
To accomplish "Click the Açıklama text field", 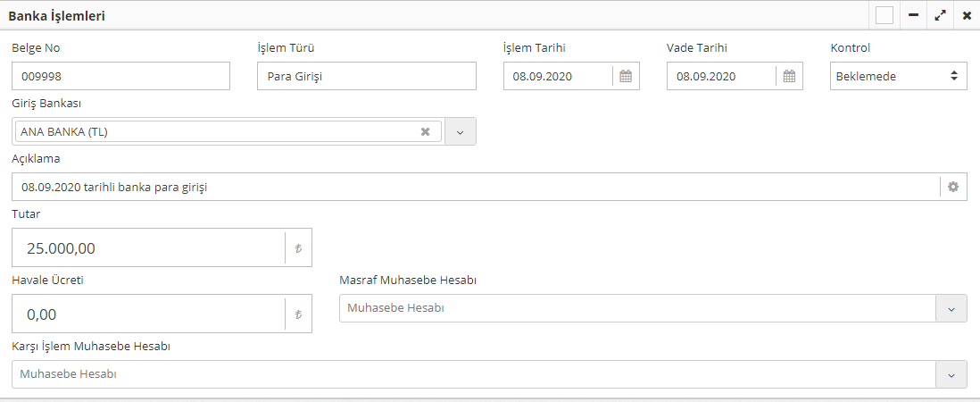I will pyautogui.click(x=473, y=187).
